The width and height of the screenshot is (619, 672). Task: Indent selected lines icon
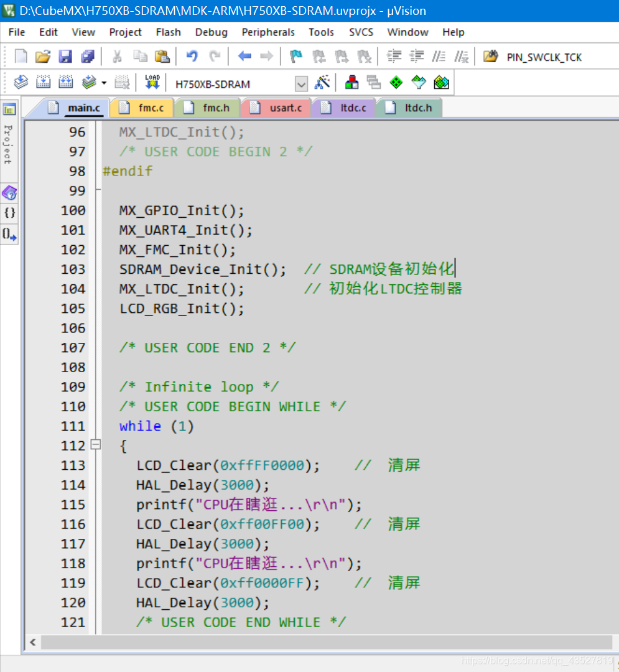coord(394,56)
